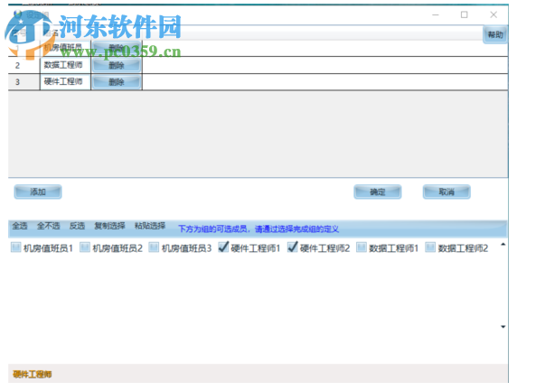Confirm with the 确定 button

(378, 191)
